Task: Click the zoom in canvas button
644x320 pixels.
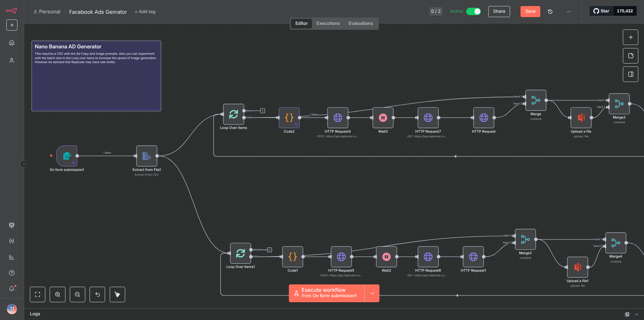Action: (x=58, y=294)
